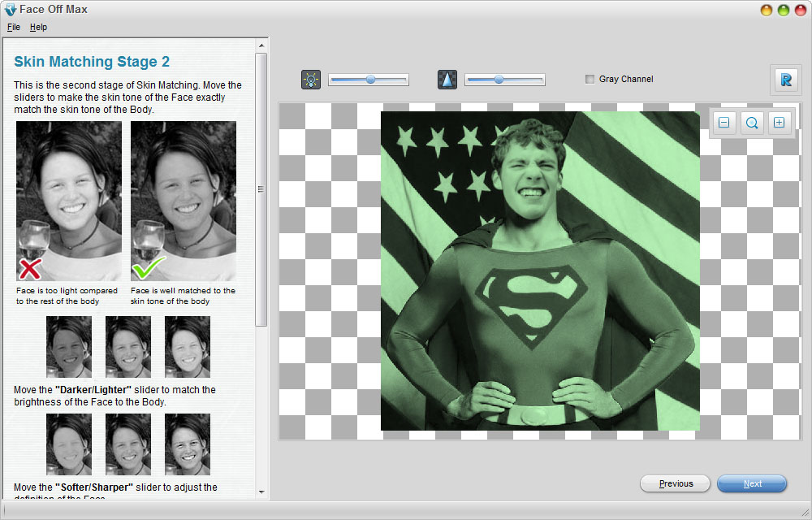812x520 pixels.
Task: Zoom in with the plus icon
Action: (x=779, y=123)
